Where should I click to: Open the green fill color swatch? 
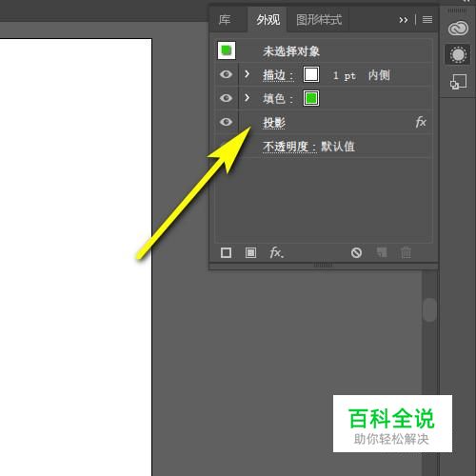pos(311,98)
